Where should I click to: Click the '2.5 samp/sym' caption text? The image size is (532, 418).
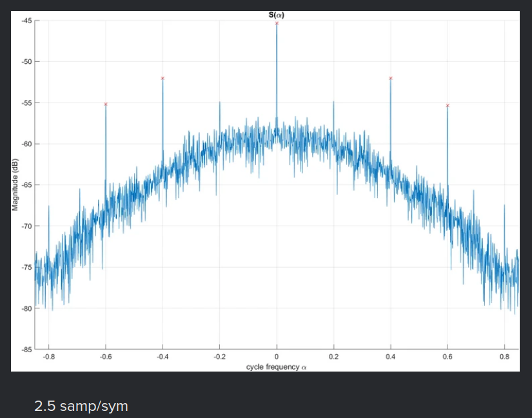[81, 406]
